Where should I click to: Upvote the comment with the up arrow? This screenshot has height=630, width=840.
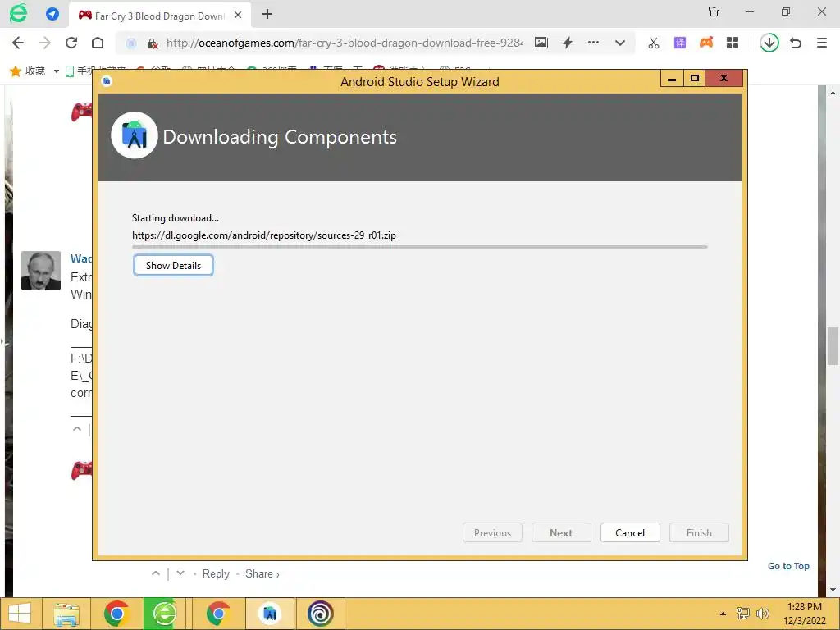(156, 573)
